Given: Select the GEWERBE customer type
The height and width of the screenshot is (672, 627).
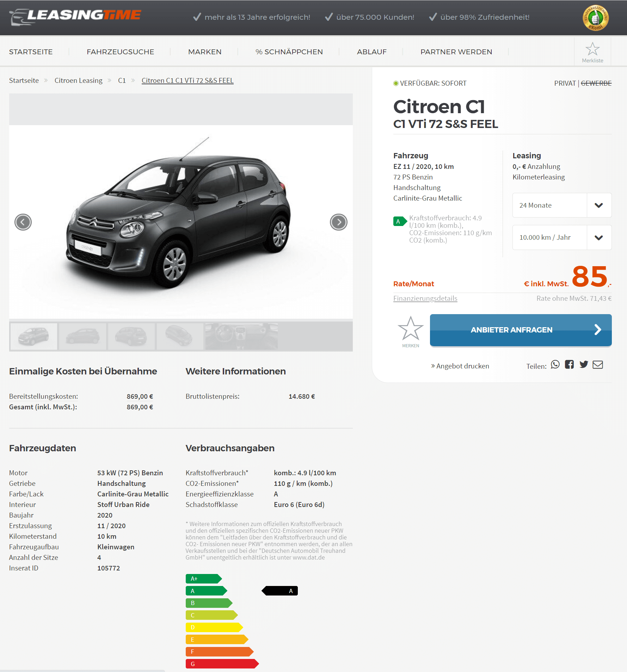Looking at the screenshot, I should pos(596,83).
